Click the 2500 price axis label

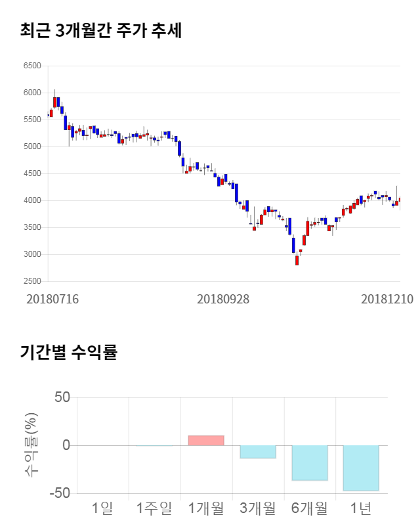click(31, 281)
